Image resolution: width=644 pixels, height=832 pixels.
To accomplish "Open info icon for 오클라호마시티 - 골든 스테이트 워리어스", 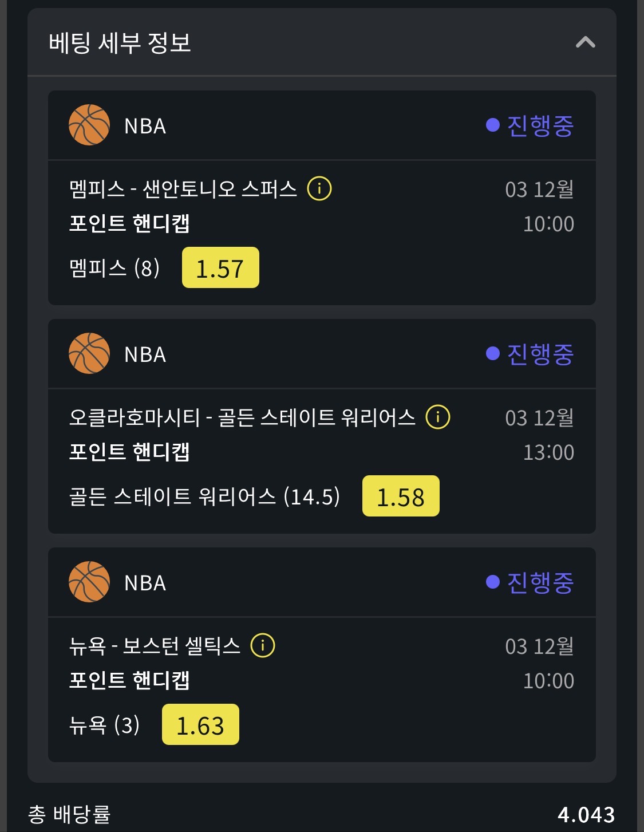I will [438, 417].
